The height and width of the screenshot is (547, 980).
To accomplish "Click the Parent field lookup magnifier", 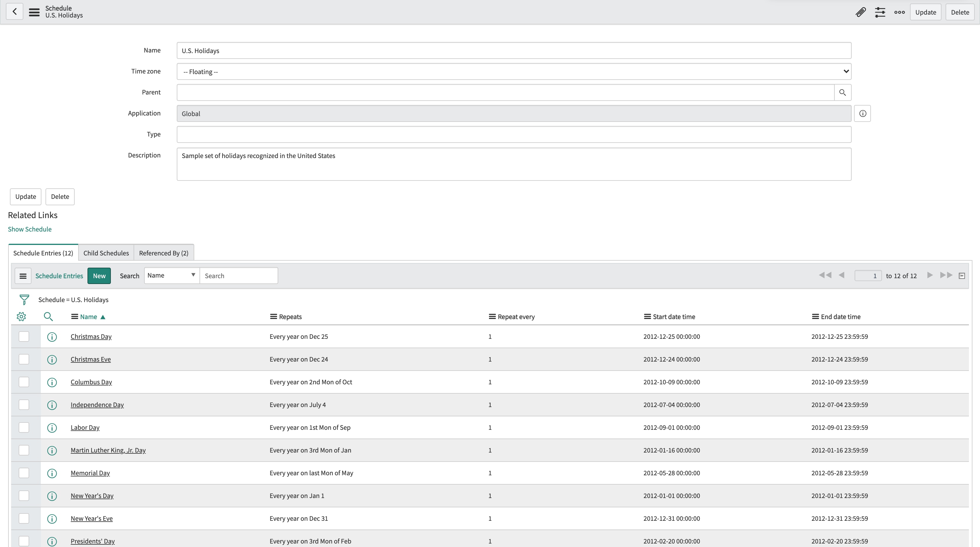I will click(842, 92).
